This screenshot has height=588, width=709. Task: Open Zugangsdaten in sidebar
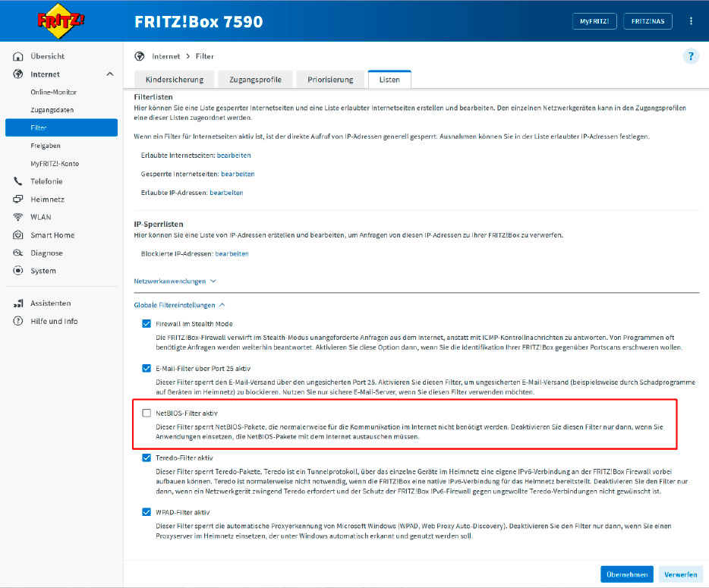[x=52, y=110]
